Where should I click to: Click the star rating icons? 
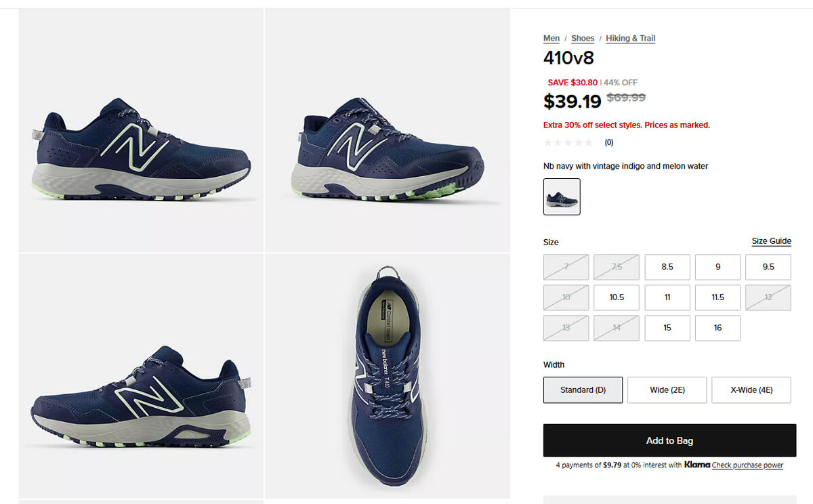click(x=568, y=142)
